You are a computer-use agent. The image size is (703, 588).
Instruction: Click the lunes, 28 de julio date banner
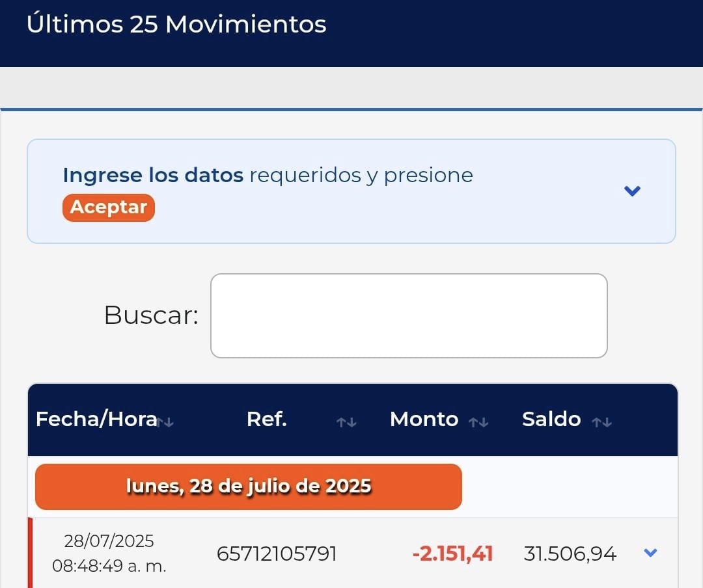[x=248, y=487]
